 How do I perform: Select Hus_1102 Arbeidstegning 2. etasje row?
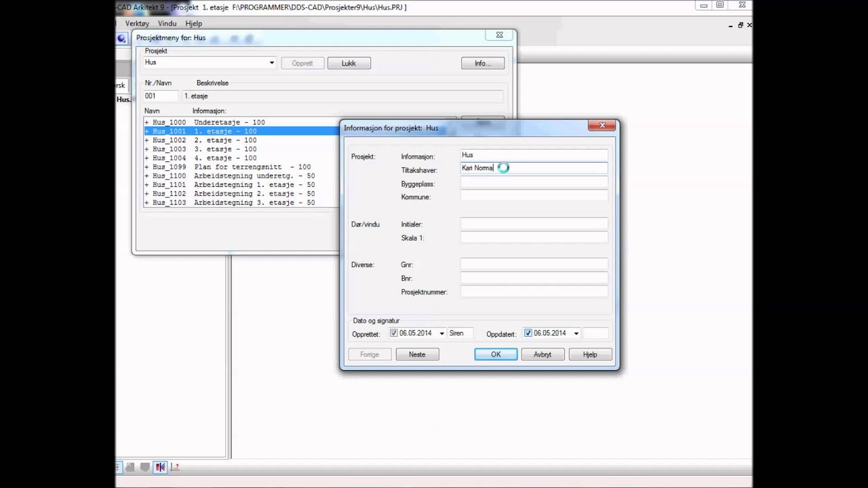[242, 193]
